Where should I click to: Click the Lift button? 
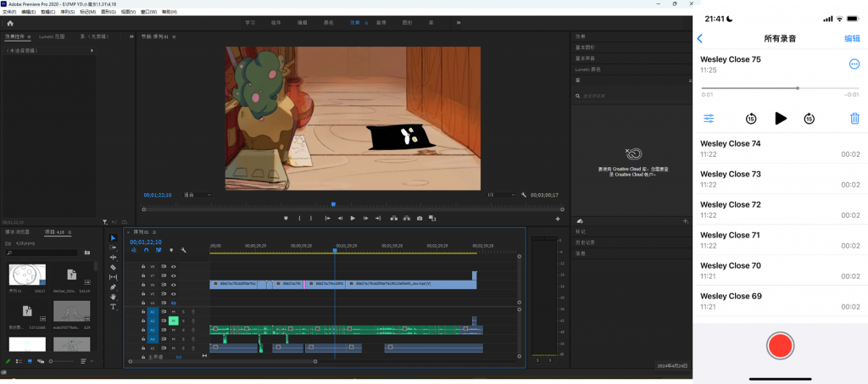(x=393, y=218)
